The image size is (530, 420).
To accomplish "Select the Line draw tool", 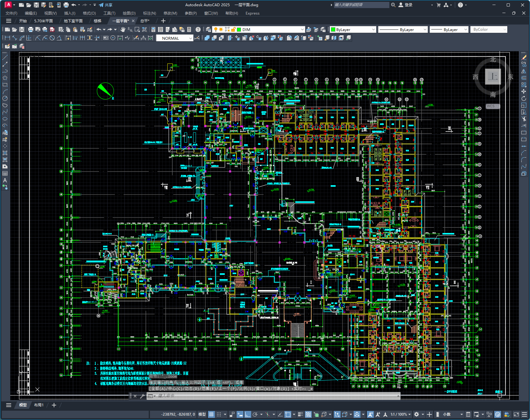I will tap(5, 57).
